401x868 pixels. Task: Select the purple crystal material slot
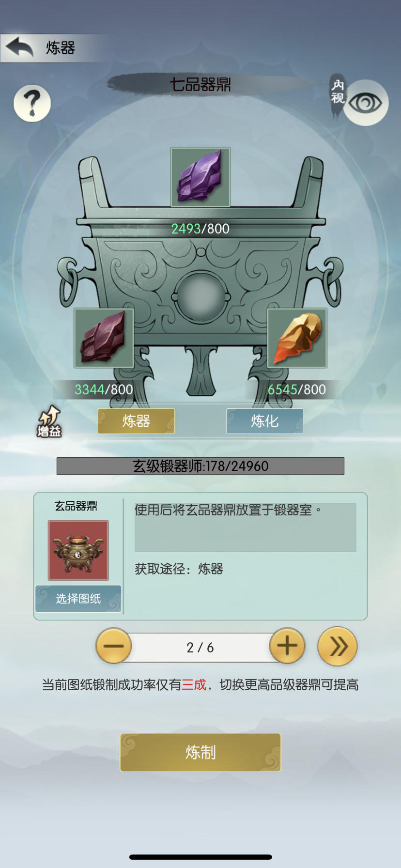click(x=200, y=177)
